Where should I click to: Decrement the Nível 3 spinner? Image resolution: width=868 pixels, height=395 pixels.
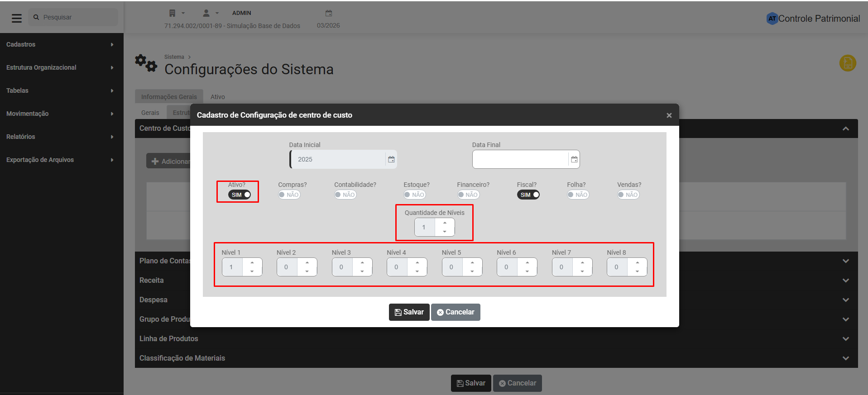coord(362,271)
